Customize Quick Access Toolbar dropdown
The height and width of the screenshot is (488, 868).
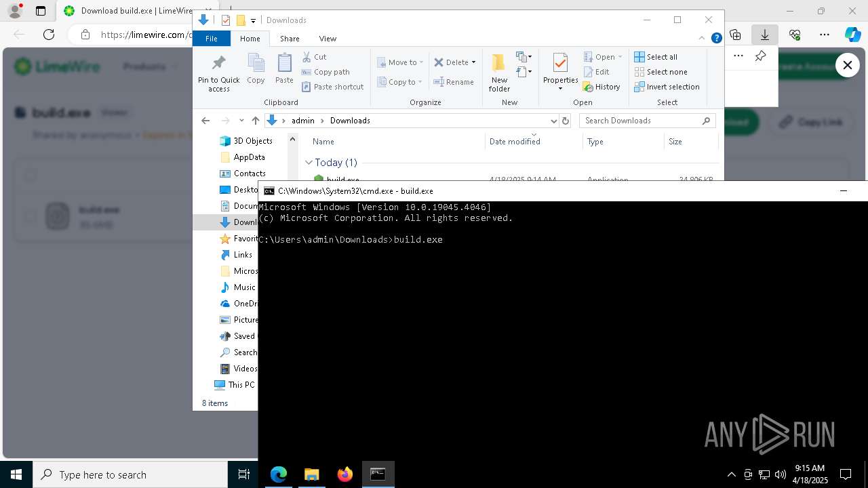click(x=253, y=20)
